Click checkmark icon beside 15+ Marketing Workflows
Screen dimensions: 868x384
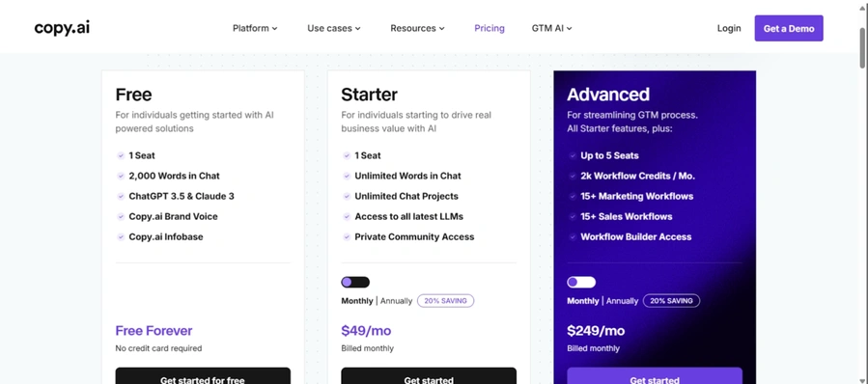pos(573,197)
